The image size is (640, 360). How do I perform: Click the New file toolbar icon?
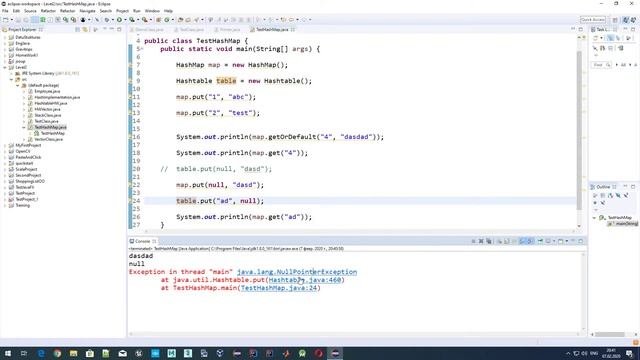point(5,20)
